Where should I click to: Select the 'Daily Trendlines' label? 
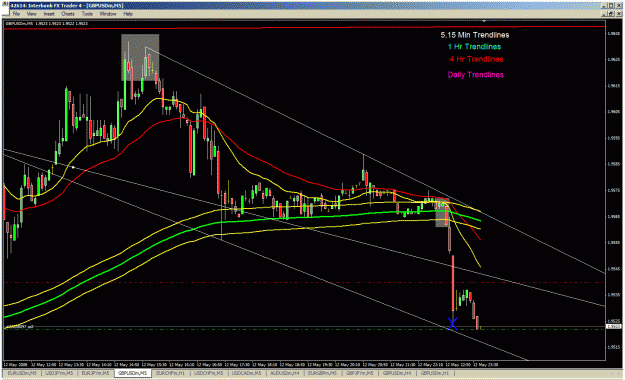(476, 75)
